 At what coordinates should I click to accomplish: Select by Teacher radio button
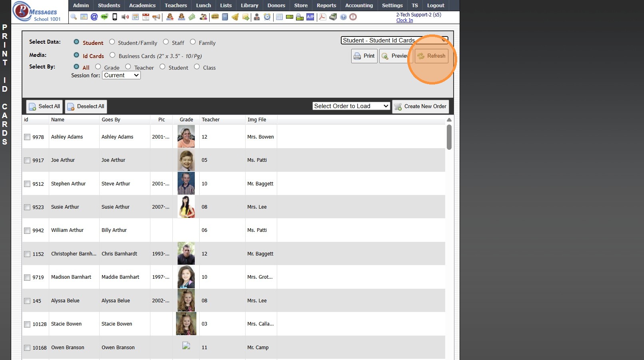tap(128, 66)
